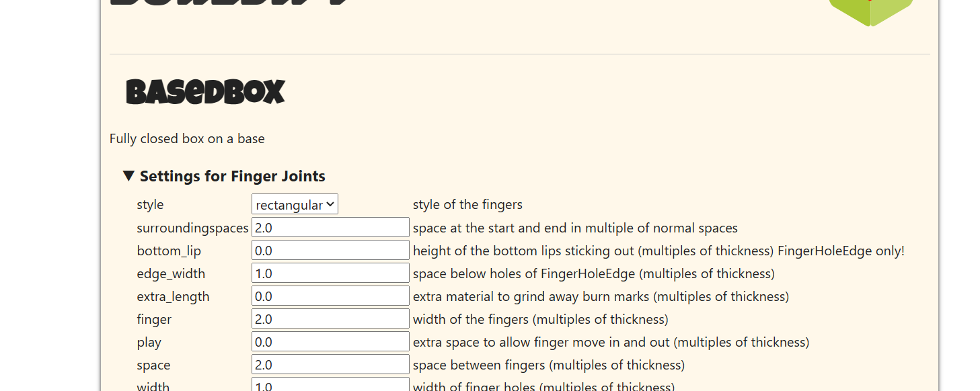Click the extra_length label

tap(173, 296)
